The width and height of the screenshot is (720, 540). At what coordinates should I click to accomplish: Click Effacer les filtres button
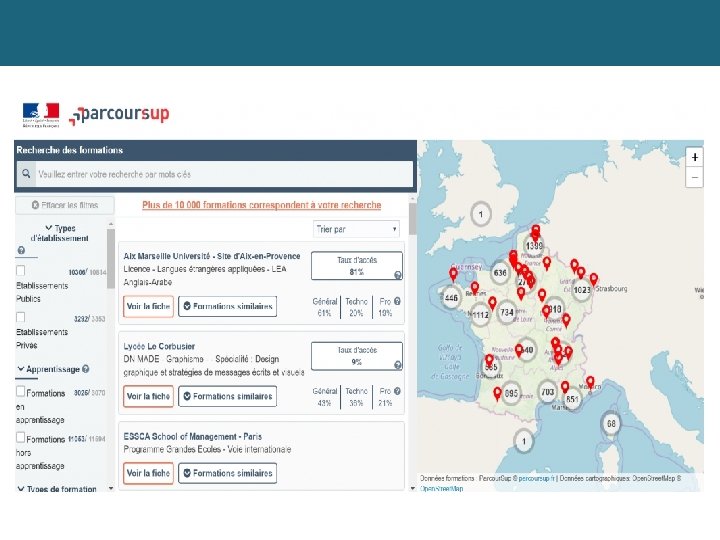pos(65,205)
